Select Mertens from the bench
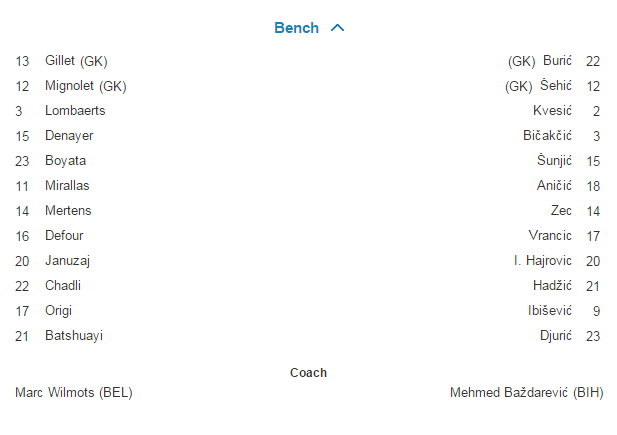The width and height of the screenshot is (617, 435). [x=68, y=211]
